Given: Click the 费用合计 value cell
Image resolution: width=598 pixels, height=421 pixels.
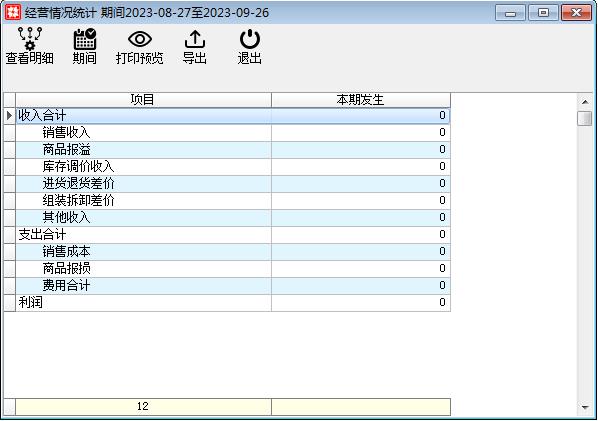Looking at the screenshot, I should (x=361, y=286).
